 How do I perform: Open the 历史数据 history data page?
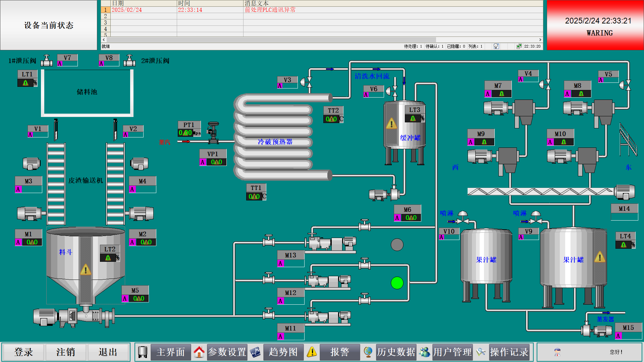[396, 352]
